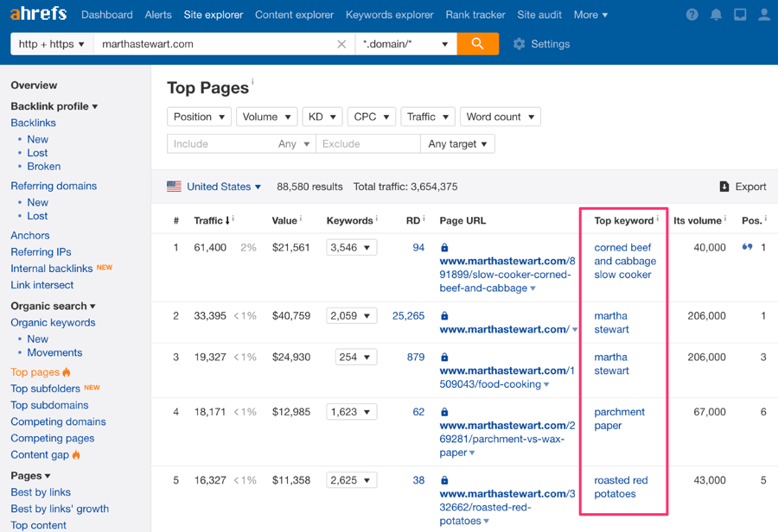The image size is (778, 532).
Task: Expand the Position filter dropdown
Action: [199, 117]
